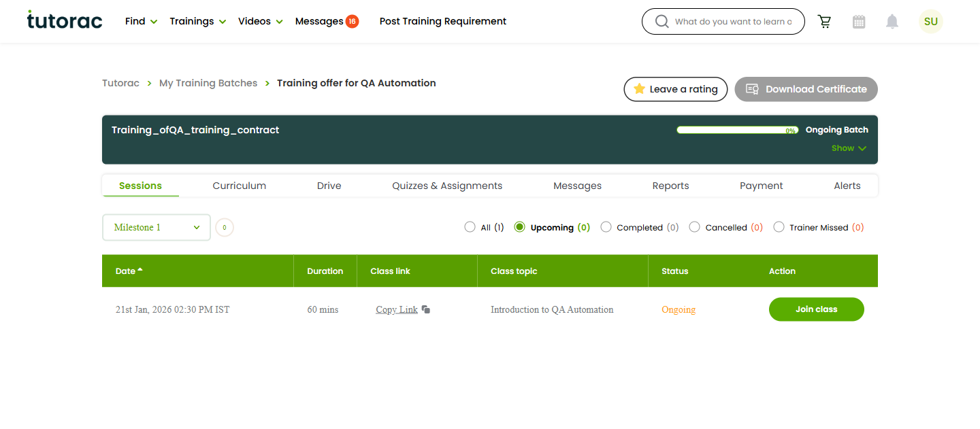
Task: Open the Videos dropdown menu
Action: point(261,21)
